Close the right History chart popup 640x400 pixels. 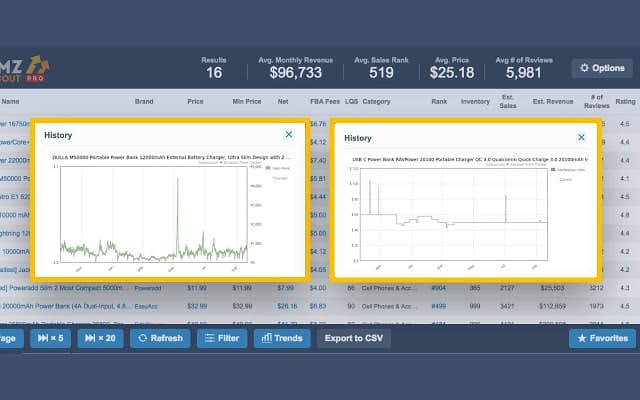[x=581, y=137]
